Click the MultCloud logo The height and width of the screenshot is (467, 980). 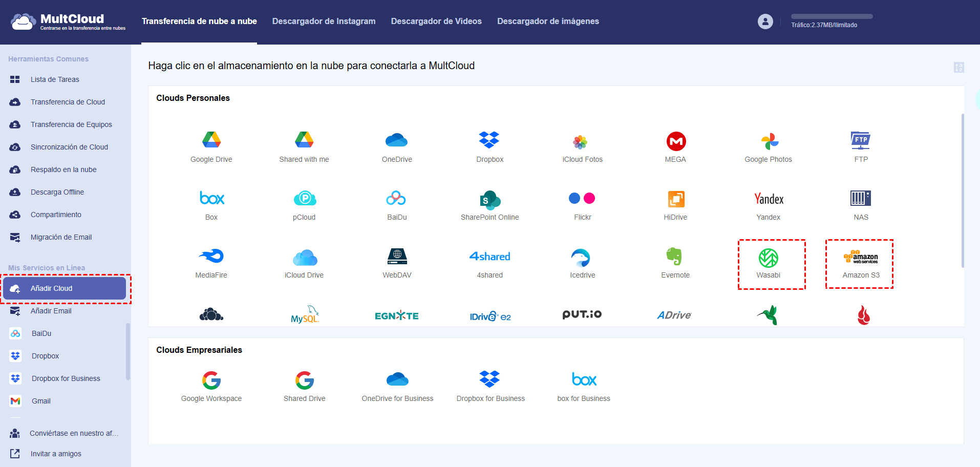pyautogui.click(x=68, y=22)
